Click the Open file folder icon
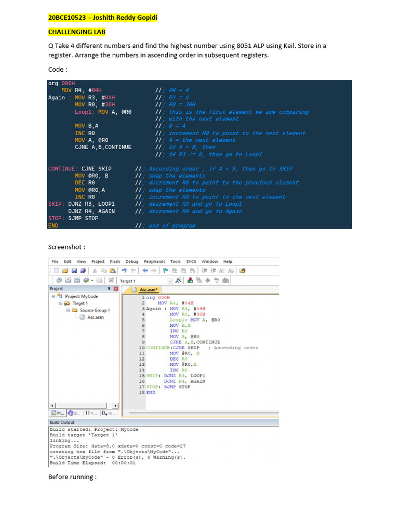 [65, 271]
